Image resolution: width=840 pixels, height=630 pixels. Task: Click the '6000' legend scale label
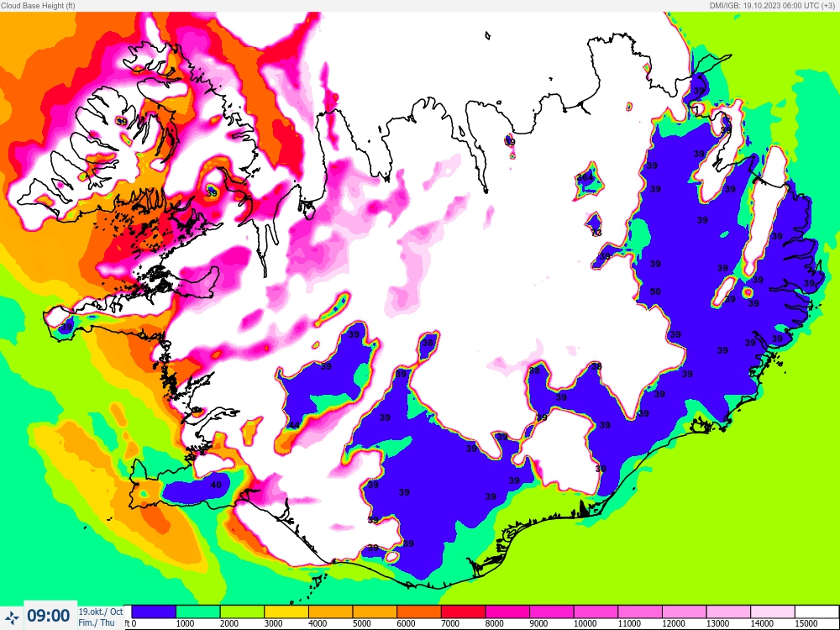[406, 623]
